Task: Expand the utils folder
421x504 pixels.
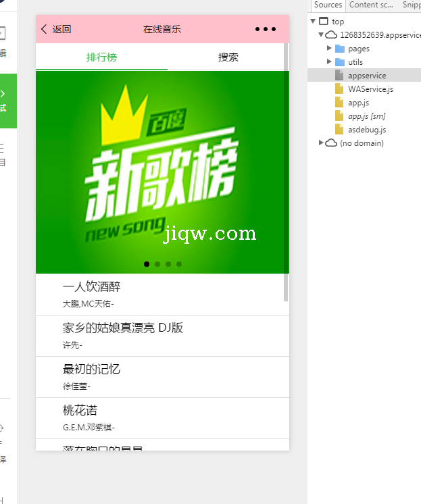Action: pos(329,62)
